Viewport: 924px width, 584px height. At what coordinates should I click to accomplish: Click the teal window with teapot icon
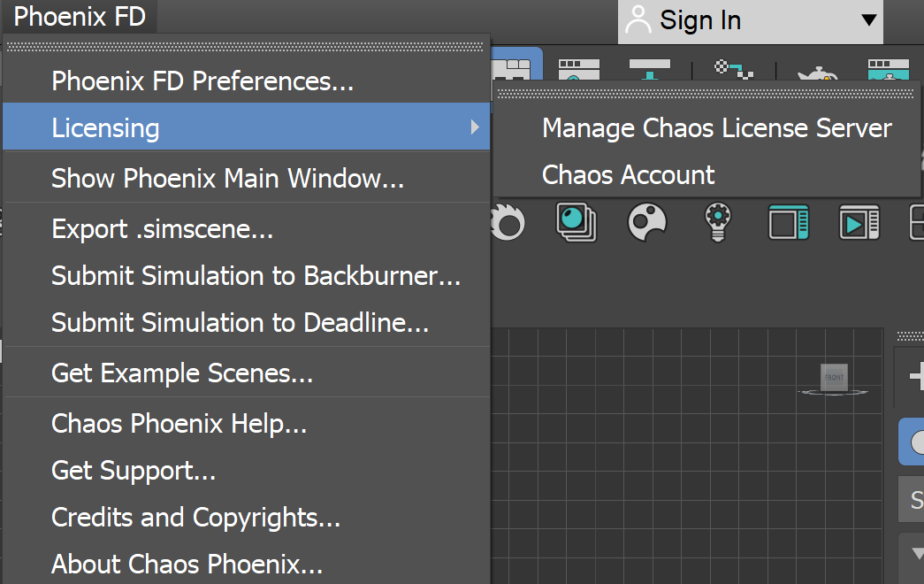[889, 69]
